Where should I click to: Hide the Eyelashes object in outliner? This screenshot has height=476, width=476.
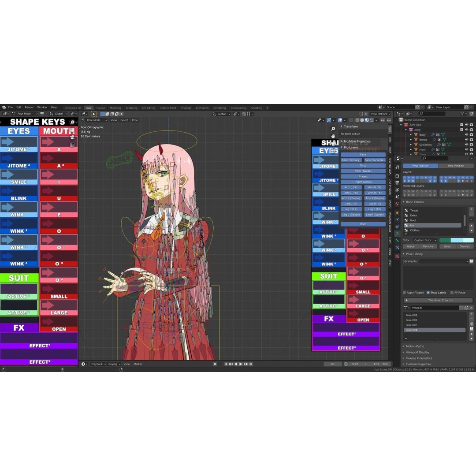pyautogui.click(x=467, y=145)
